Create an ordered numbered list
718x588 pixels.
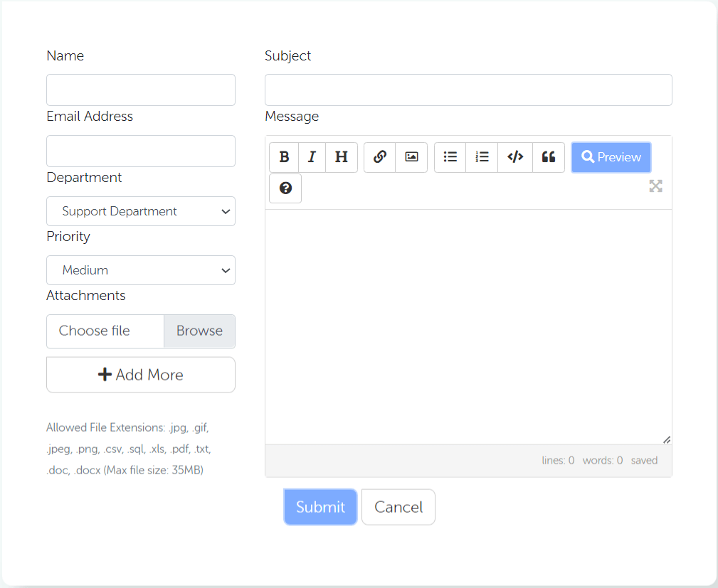tap(482, 157)
